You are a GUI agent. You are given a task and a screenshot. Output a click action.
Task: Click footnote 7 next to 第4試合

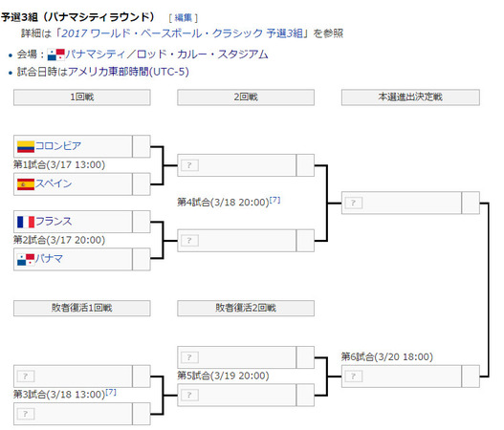[x=274, y=200]
